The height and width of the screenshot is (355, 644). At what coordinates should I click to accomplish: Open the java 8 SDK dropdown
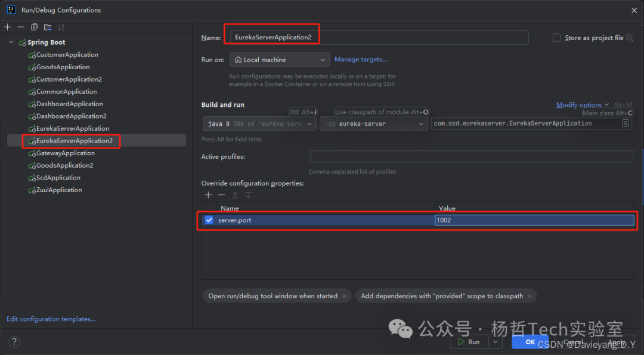tap(259, 124)
